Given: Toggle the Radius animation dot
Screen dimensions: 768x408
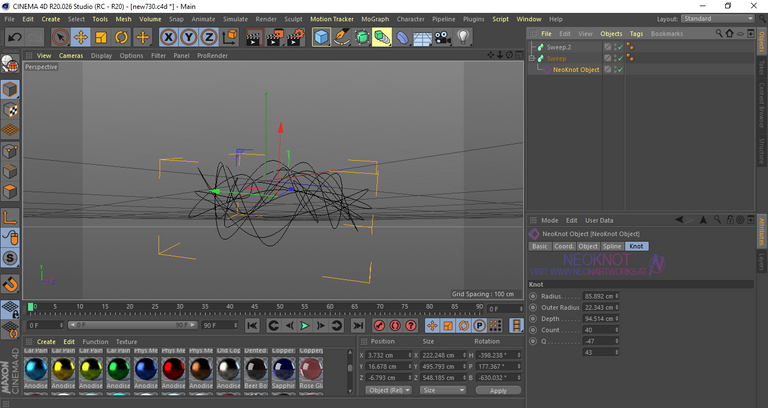Looking at the screenshot, I should [x=533, y=296].
